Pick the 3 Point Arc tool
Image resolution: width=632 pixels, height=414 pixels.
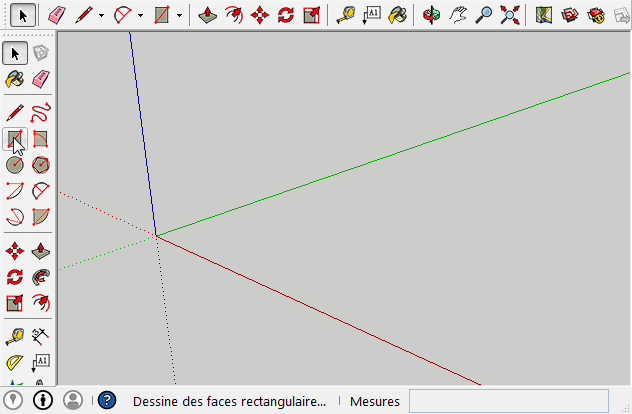15,216
